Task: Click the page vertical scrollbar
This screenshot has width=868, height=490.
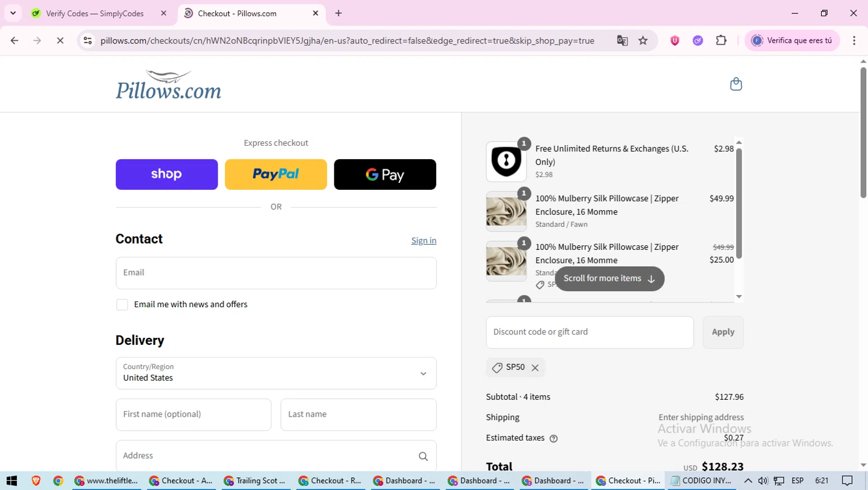Action: click(x=863, y=132)
